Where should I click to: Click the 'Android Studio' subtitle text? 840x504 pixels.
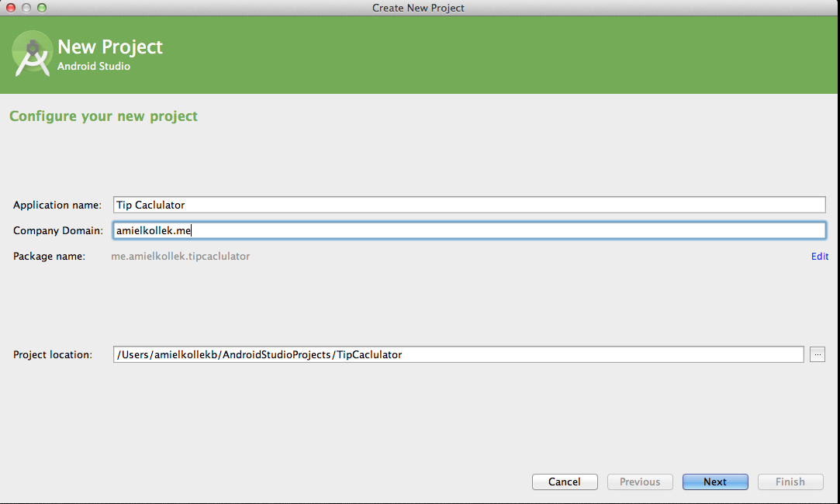tap(94, 66)
